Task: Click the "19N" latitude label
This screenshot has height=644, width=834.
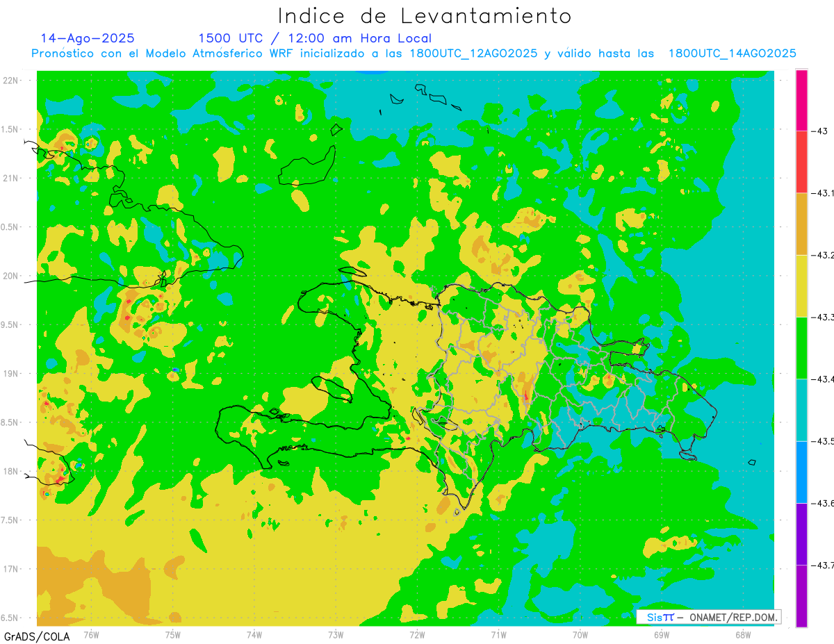Action: (12, 374)
